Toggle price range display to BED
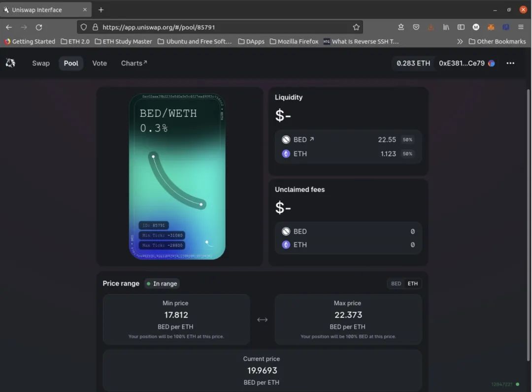 (x=396, y=284)
